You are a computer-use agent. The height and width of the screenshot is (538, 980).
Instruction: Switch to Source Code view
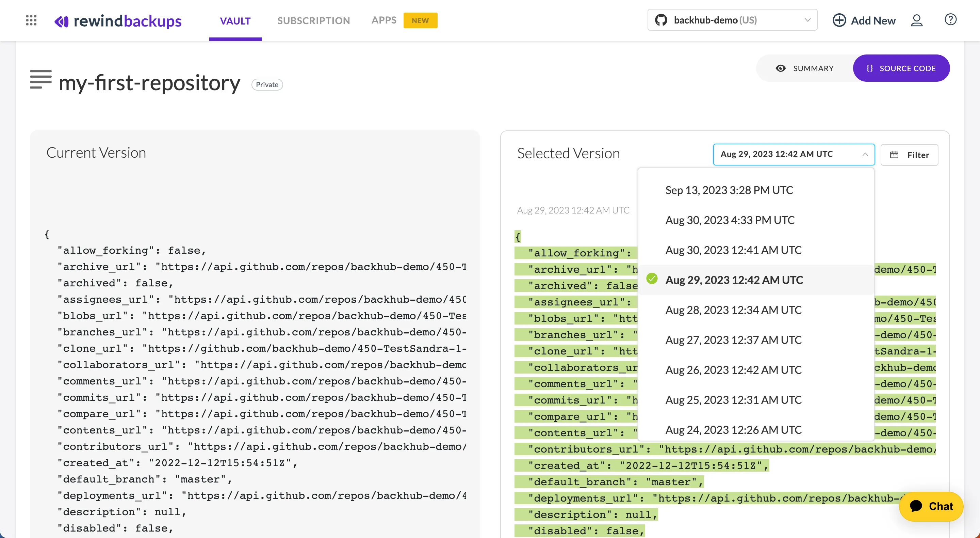[901, 68]
